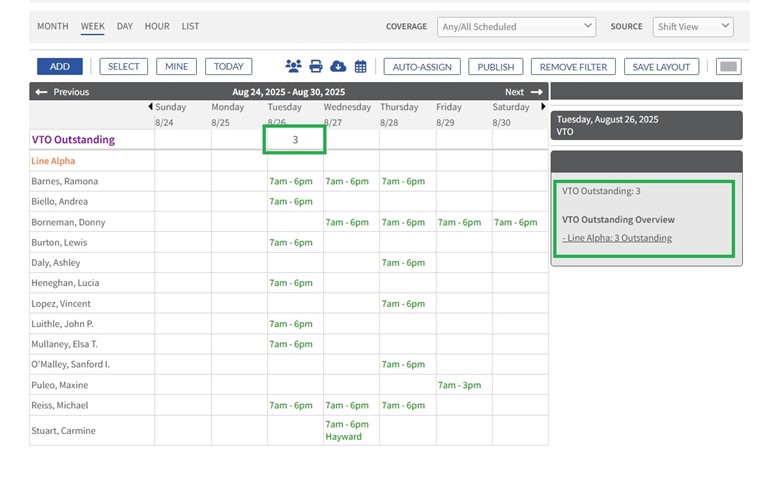Screen dimensions: 780x484
Task: Select Borneman, Donny's Friday shift
Action: coord(459,222)
